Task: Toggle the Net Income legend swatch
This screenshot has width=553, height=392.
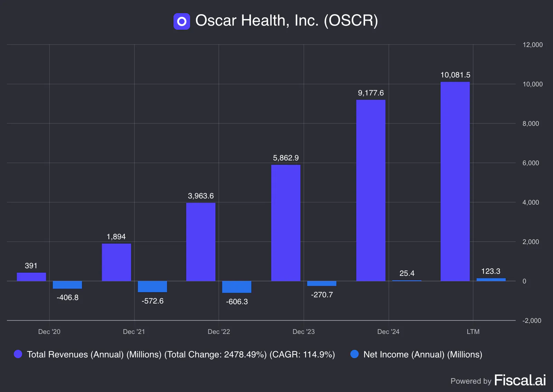Action: [x=355, y=354]
